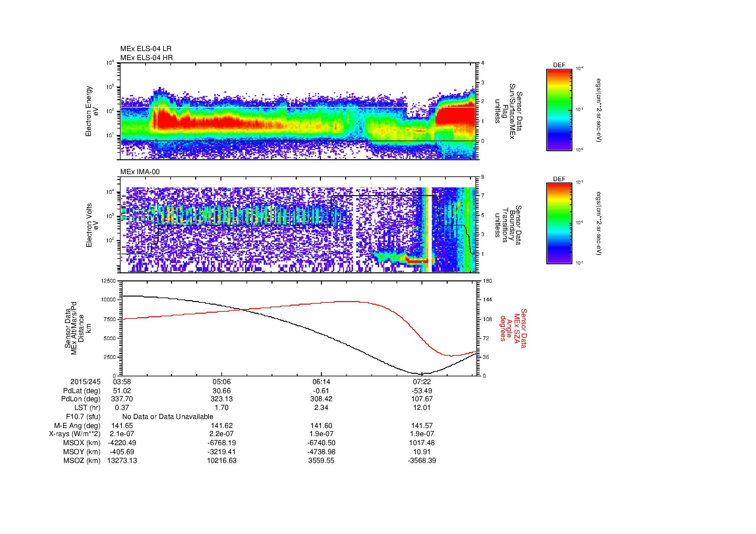Click X-rays value '2.2e-07'
Viewport: 756px width, 534px height.
(222, 434)
